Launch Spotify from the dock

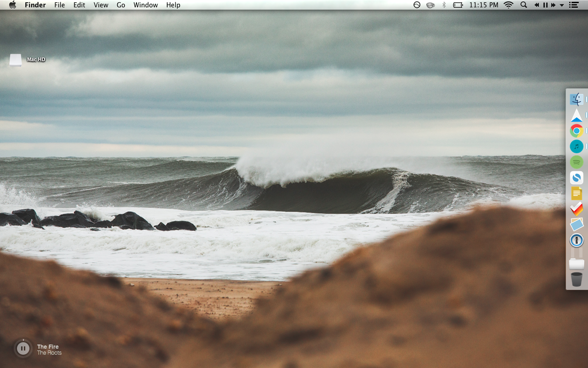577,162
